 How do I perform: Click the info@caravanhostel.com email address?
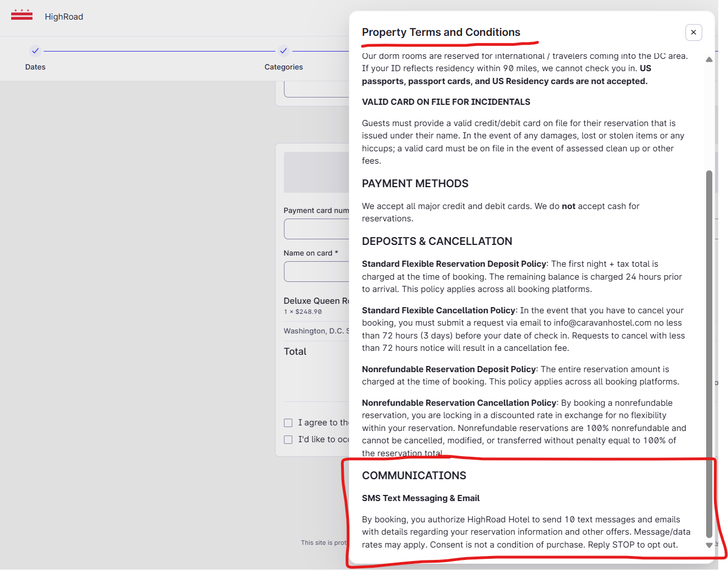point(603,323)
